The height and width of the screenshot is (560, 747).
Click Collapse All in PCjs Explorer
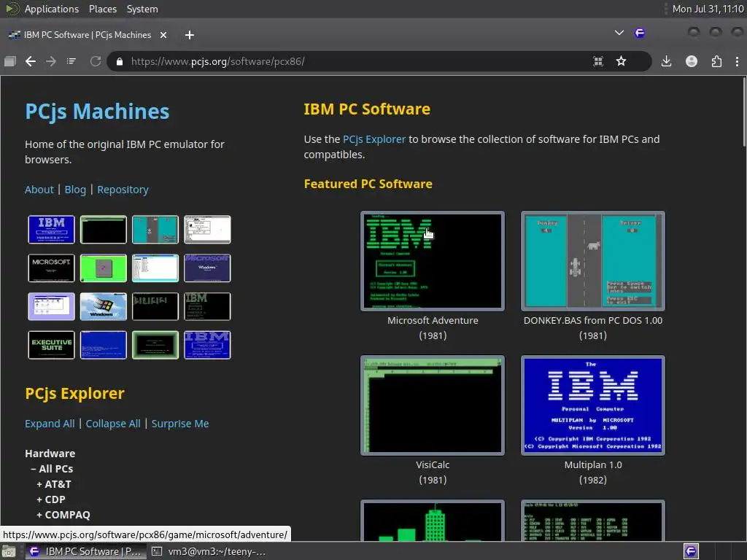pos(113,424)
